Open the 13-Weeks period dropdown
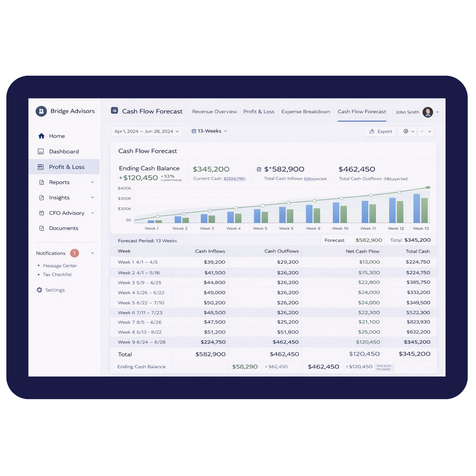Screen dimensions: 476x476 tap(209, 131)
